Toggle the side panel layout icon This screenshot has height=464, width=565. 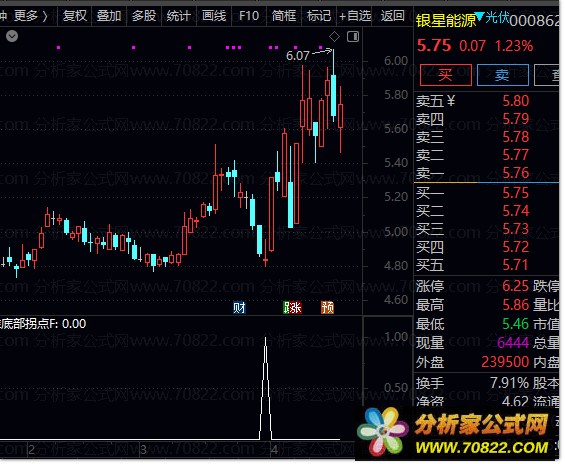coord(354,36)
